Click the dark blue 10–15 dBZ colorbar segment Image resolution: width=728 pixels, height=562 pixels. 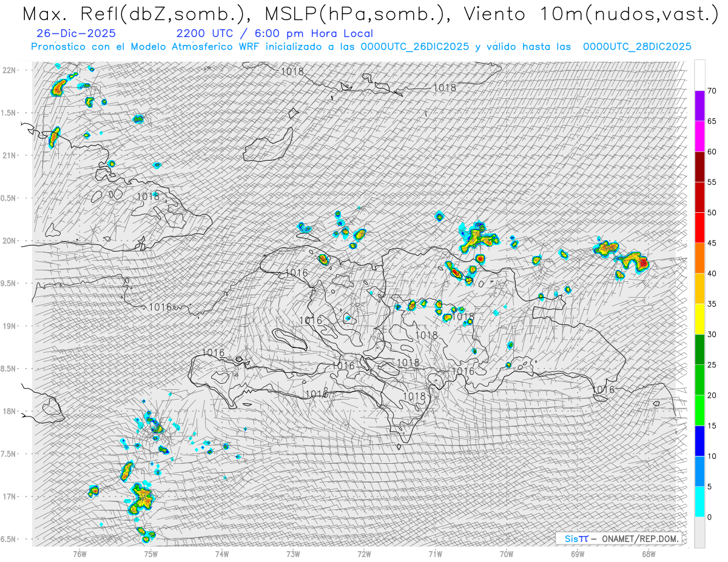(699, 441)
